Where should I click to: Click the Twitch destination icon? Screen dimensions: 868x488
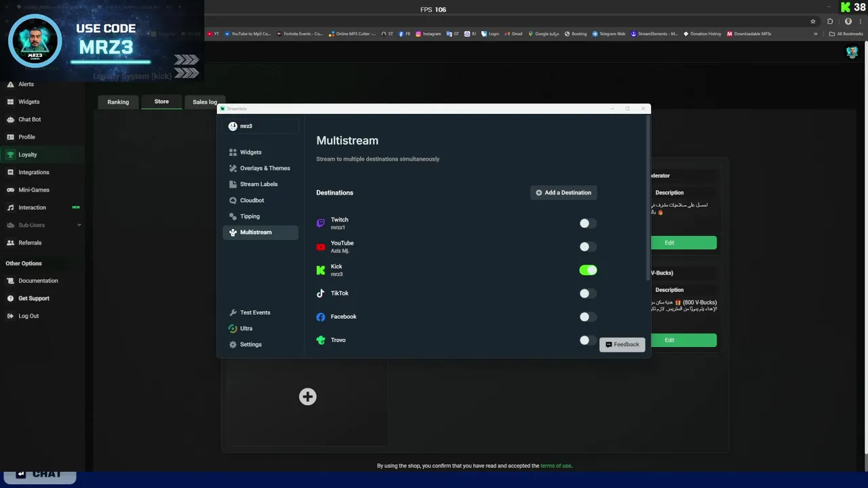[321, 224]
